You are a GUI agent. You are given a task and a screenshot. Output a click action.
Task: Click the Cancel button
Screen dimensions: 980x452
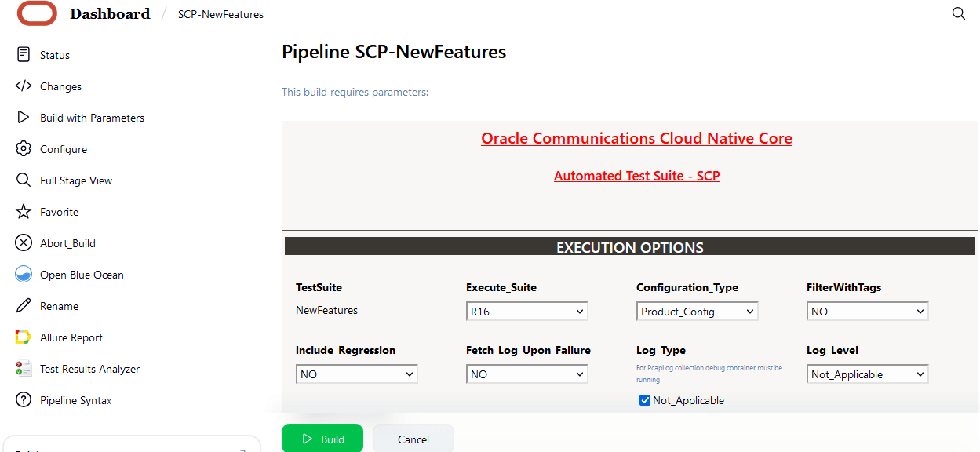pyautogui.click(x=413, y=439)
